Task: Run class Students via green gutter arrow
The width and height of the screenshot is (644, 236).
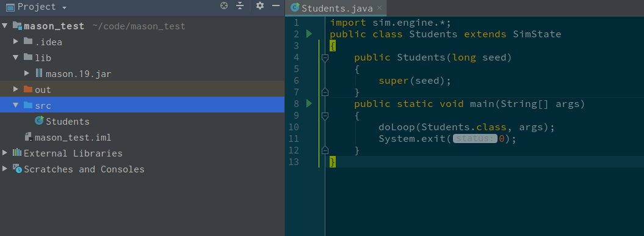Action: [x=309, y=34]
